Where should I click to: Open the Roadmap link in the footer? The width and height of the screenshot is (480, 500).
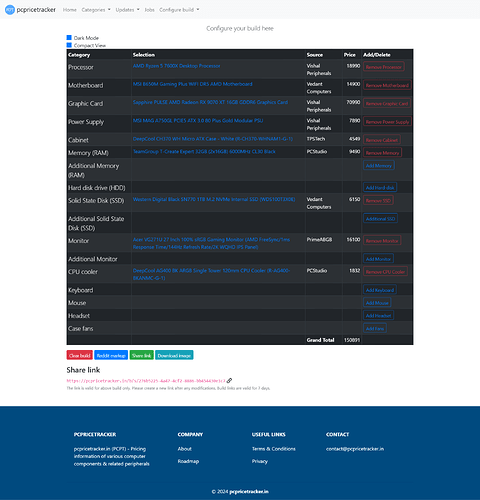click(x=188, y=461)
